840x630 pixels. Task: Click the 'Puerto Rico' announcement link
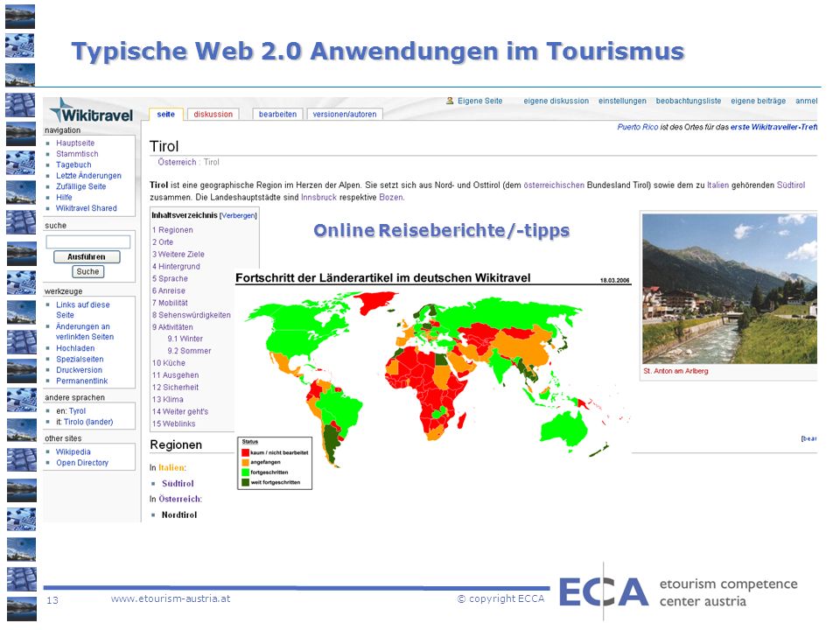[638, 127]
